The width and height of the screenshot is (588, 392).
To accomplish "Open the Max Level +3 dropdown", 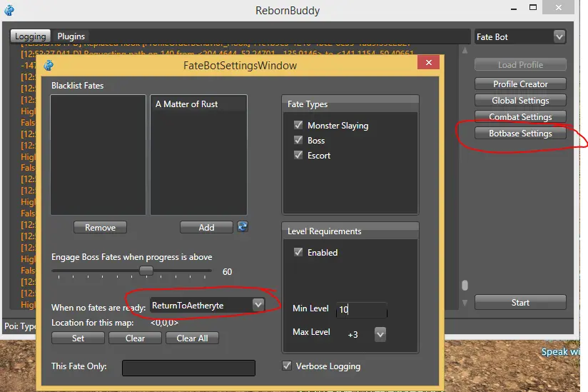I will tap(380, 334).
